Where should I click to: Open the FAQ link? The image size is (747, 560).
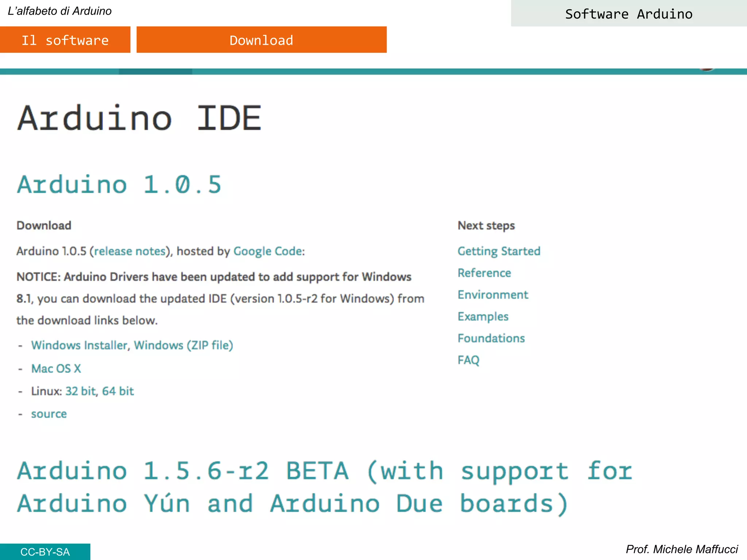[x=469, y=360]
